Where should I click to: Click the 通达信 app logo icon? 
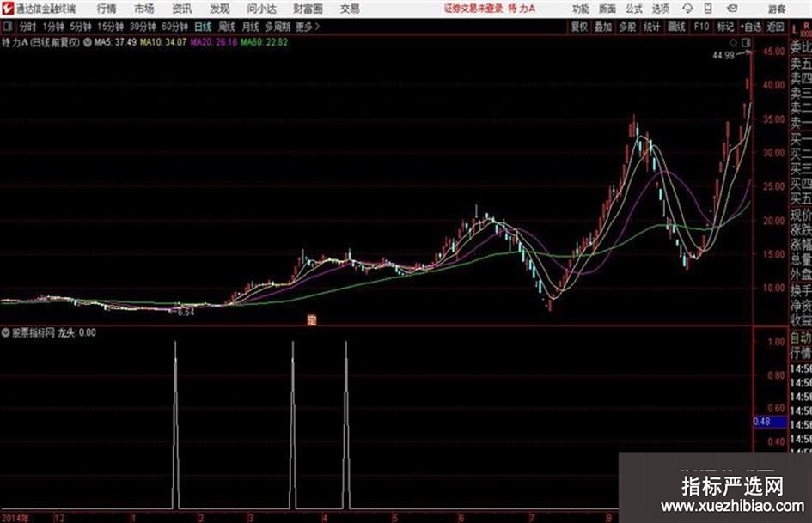coord(8,9)
